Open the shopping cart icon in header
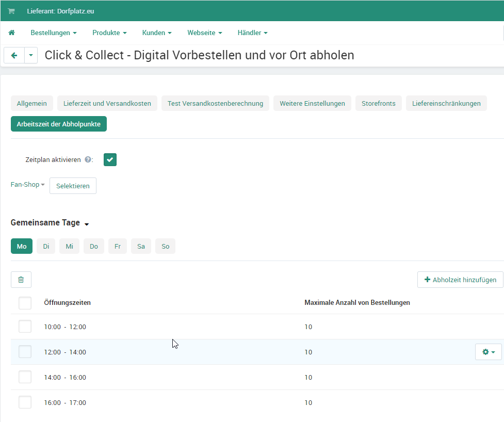The width and height of the screenshot is (504, 422). pyautogui.click(x=11, y=11)
